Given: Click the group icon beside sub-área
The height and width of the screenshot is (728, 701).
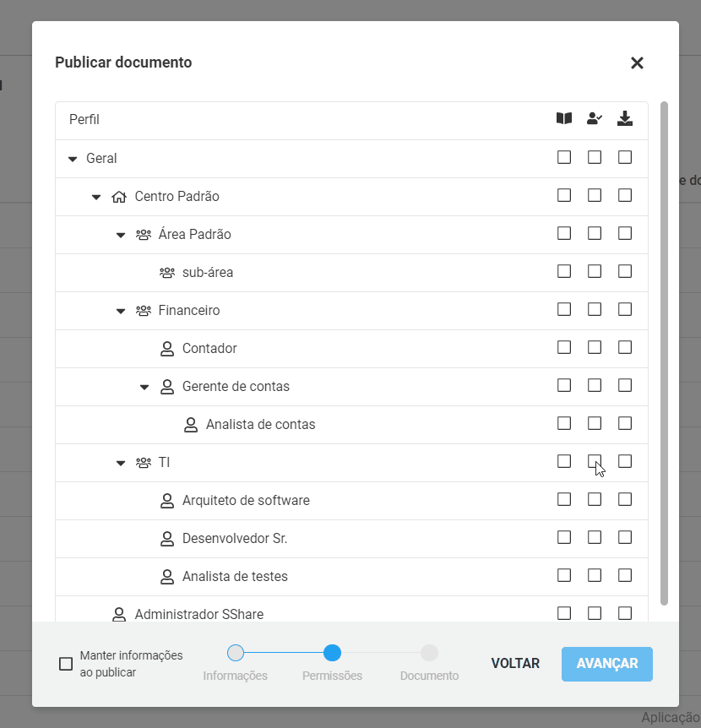Looking at the screenshot, I should click(167, 273).
